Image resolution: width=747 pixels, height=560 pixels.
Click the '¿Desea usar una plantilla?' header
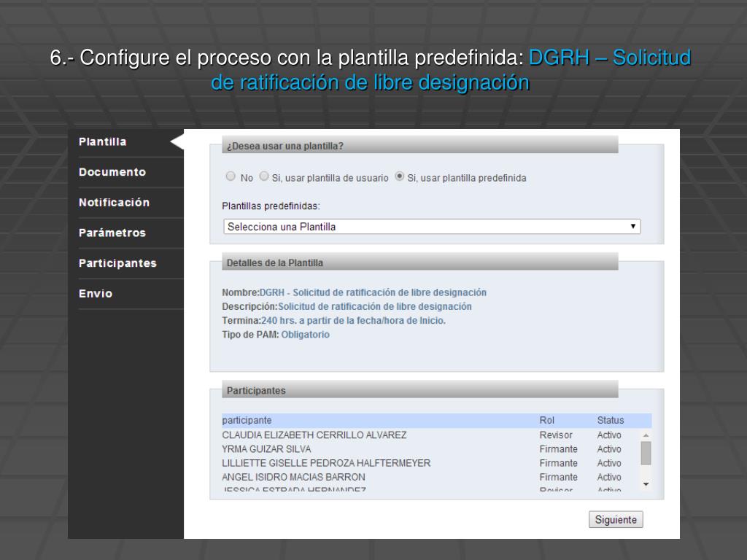point(420,146)
